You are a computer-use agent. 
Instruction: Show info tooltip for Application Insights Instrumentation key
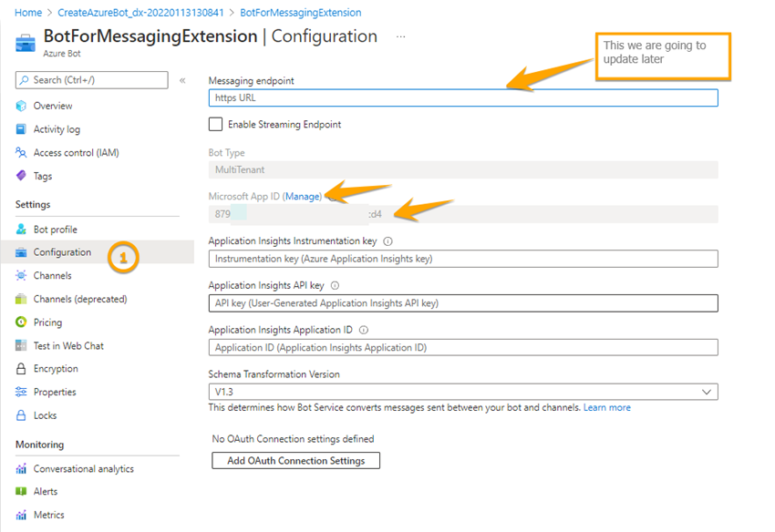tap(391, 240)
